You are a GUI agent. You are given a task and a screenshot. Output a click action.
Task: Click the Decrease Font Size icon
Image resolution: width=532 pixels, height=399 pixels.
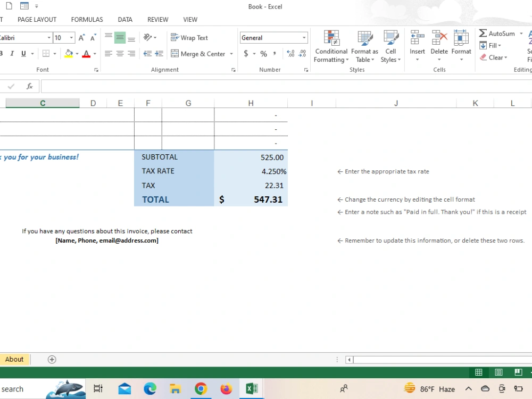(93, 38)
